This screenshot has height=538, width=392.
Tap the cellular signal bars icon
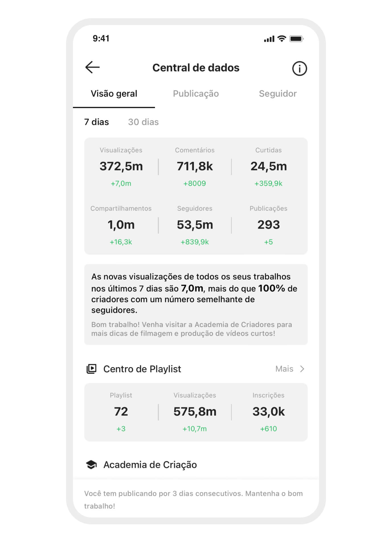click(x=269, y=39)
